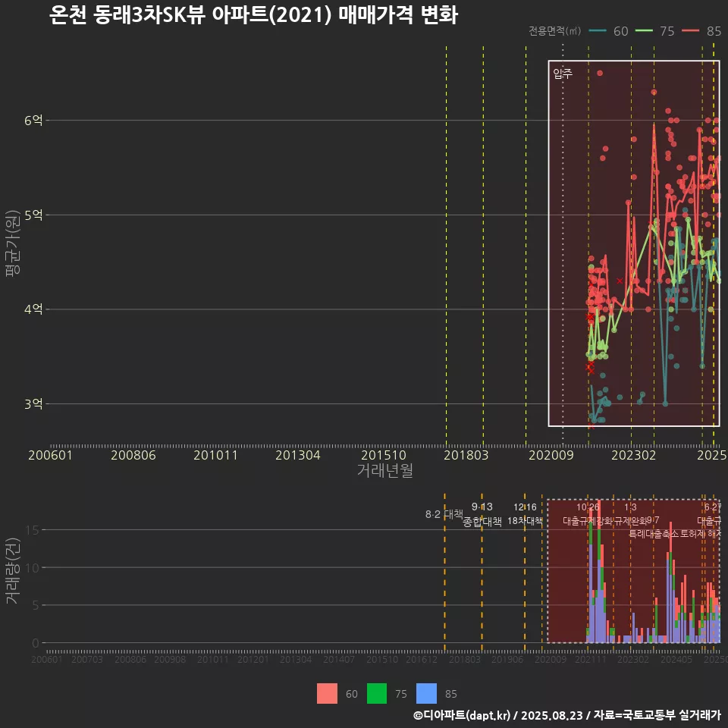Viewport: 728px width, 728px height.
Task: Click 202405 on the volume chart x-axis
Action: pyautogui.click(x=676, y=659)
